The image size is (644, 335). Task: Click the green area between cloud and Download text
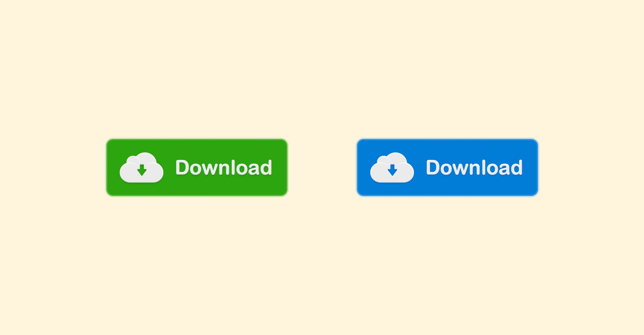169,167
